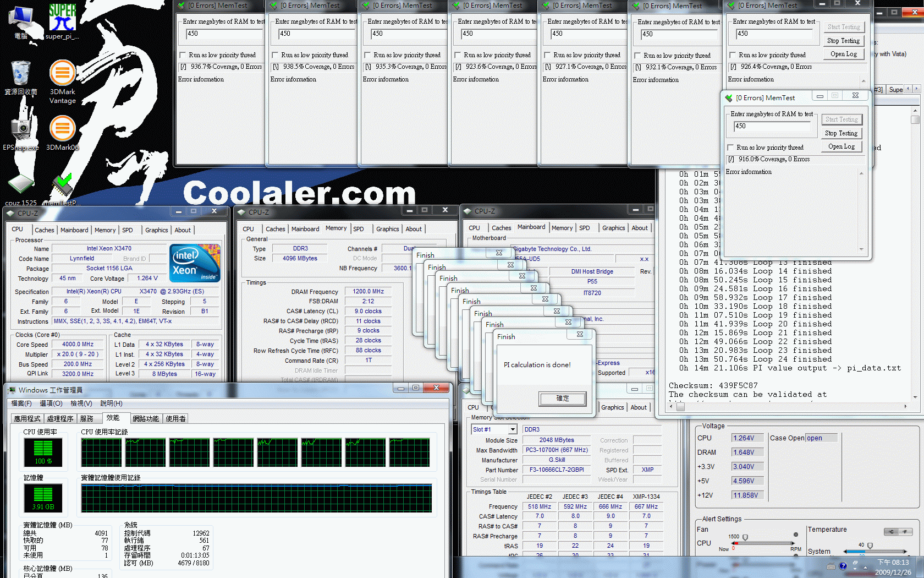Screen dimensions: 924x578
Task: Tick low priority thread in 936.7% coverage MemTest
Action: click(x=183, y=55)
